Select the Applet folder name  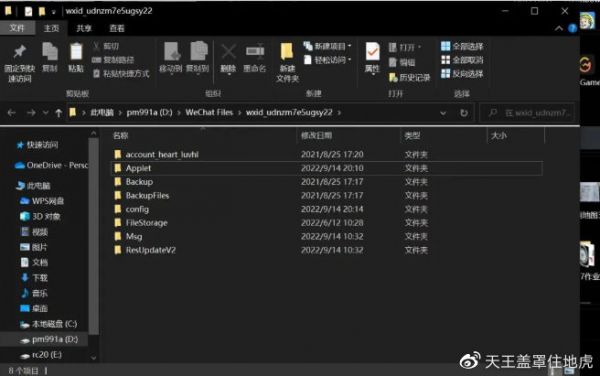click(139, 168)
